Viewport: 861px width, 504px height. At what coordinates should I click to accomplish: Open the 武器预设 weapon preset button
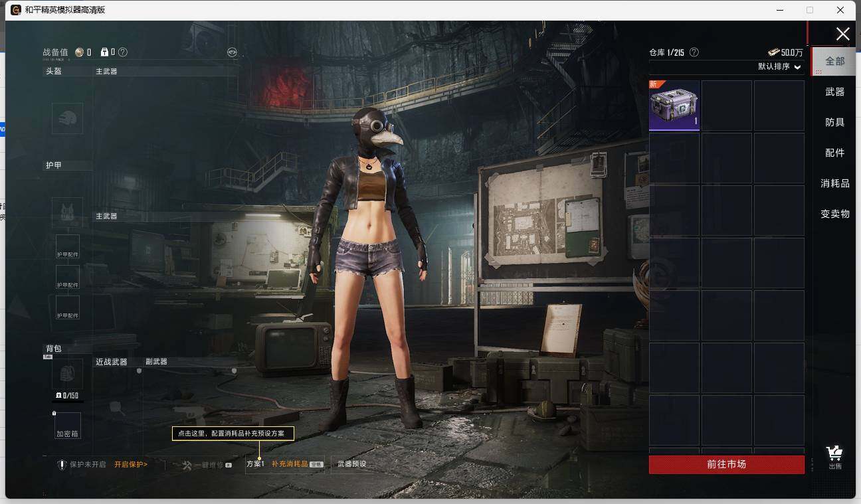point(351,464)
